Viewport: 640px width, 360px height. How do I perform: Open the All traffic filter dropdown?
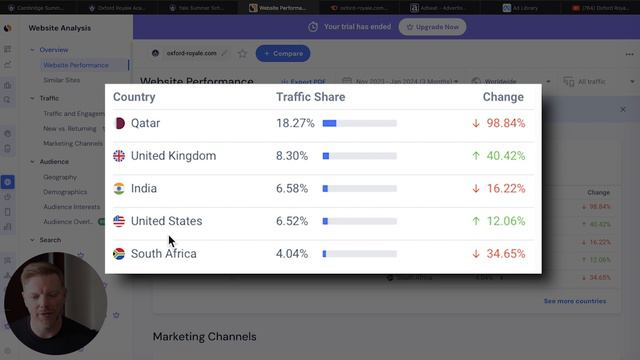click(x=598, y=82)
